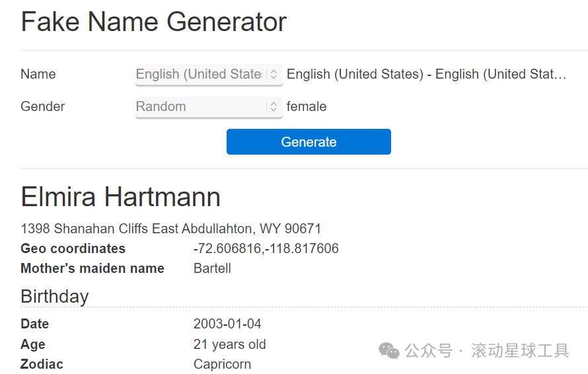Click the Fake Name Generator heading
The width and height of the screenshot is (588, 374).
154,22
